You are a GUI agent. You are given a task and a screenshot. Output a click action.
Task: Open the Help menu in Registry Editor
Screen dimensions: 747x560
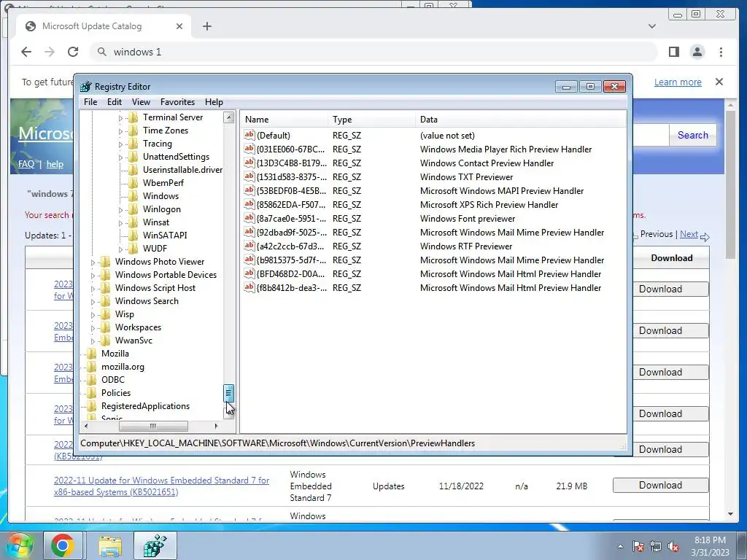pos(214,102)
